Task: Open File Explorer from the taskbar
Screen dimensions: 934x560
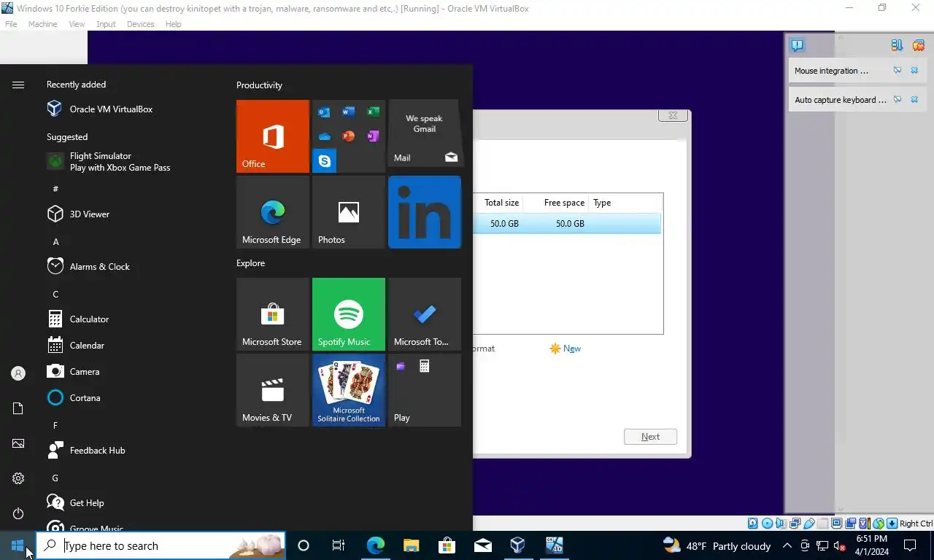Action: click(412, 545)
